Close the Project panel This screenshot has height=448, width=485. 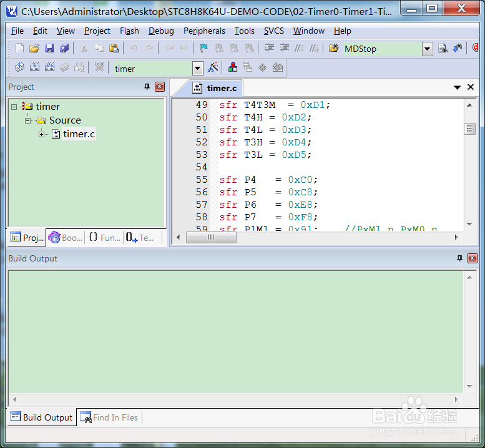tap(160, 87)
